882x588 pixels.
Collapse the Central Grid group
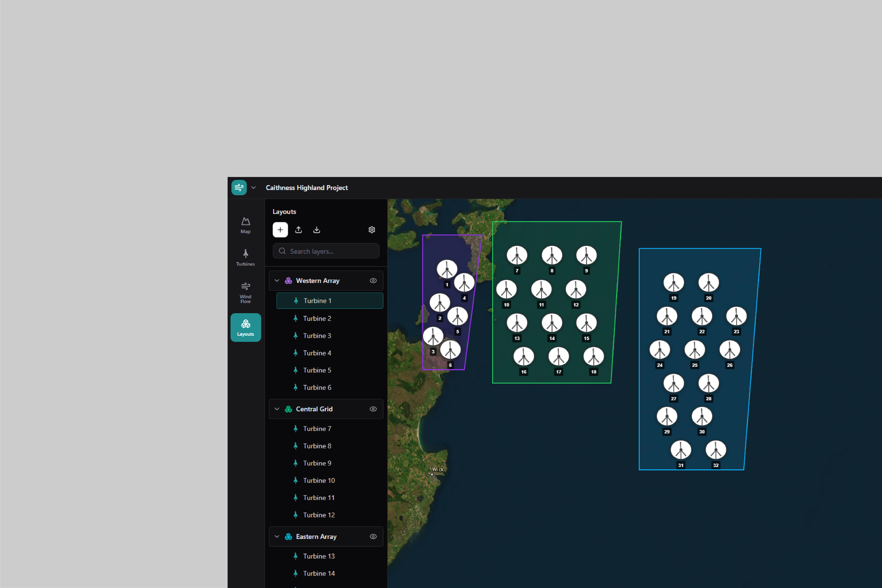[277, 409]
